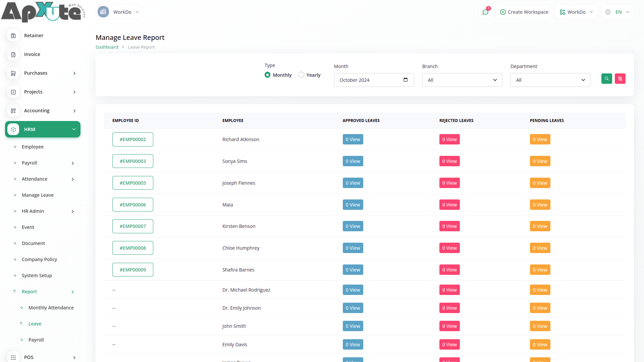Click the POS grid icon

pos(13,357)
